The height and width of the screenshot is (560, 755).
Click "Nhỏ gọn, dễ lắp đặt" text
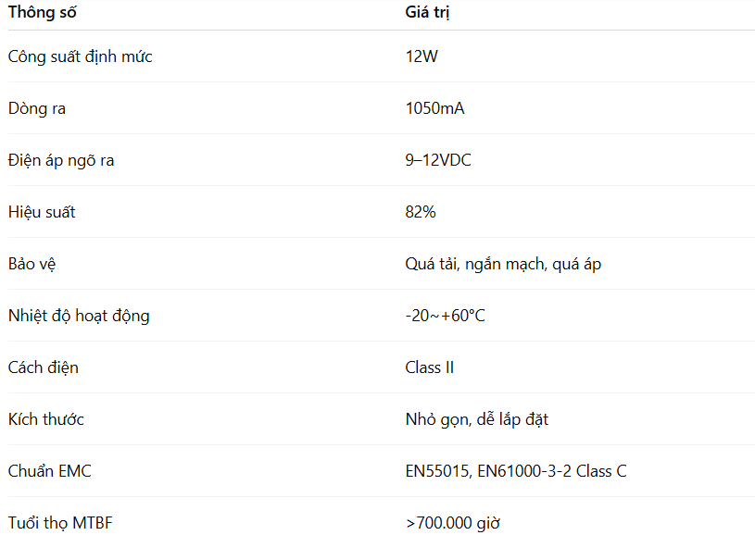coord(476,419)
